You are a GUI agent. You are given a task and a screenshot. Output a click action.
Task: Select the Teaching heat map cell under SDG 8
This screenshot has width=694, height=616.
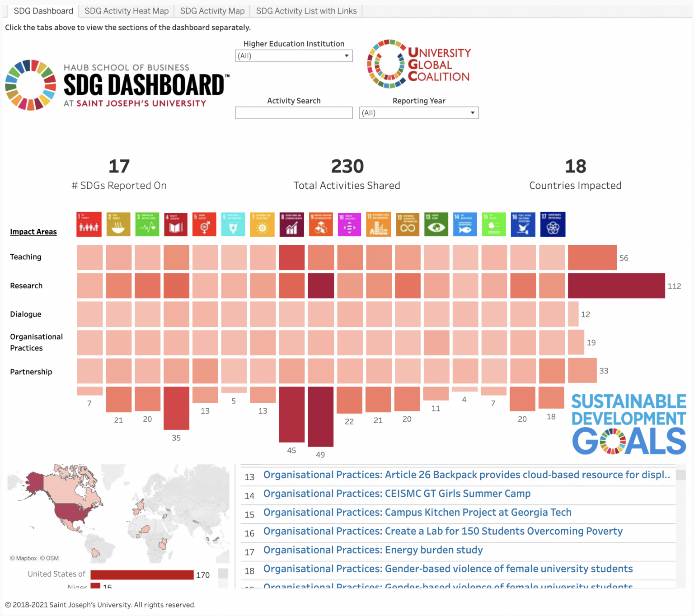click(x=291, y=257)
